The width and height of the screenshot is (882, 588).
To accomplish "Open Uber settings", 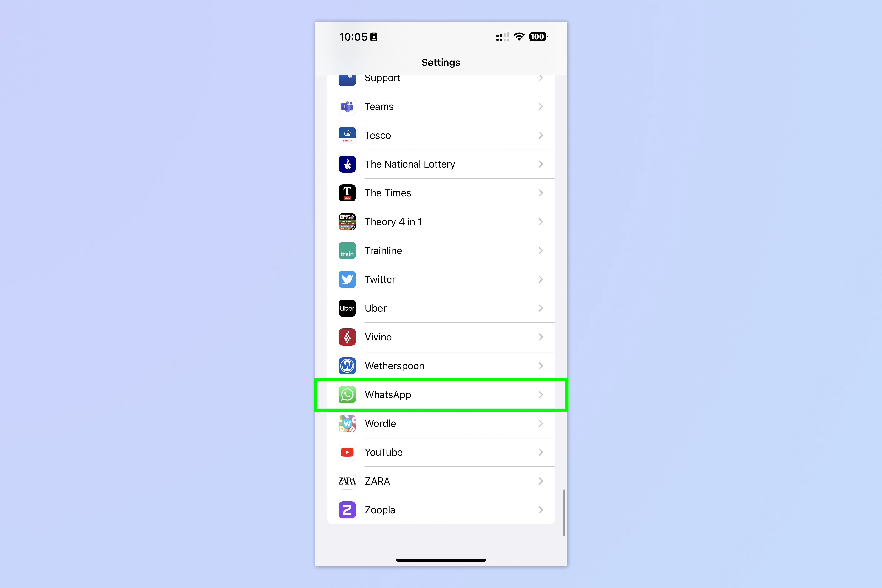I will (441, 308).
